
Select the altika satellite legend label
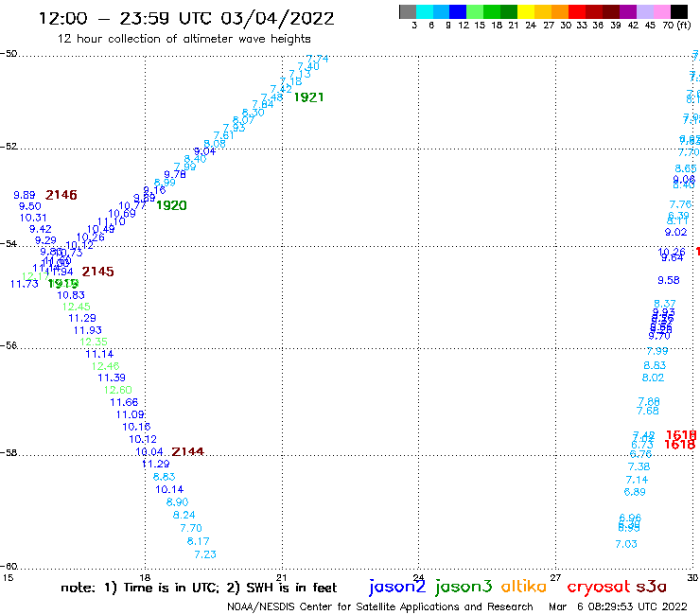[x=524, y=586]
